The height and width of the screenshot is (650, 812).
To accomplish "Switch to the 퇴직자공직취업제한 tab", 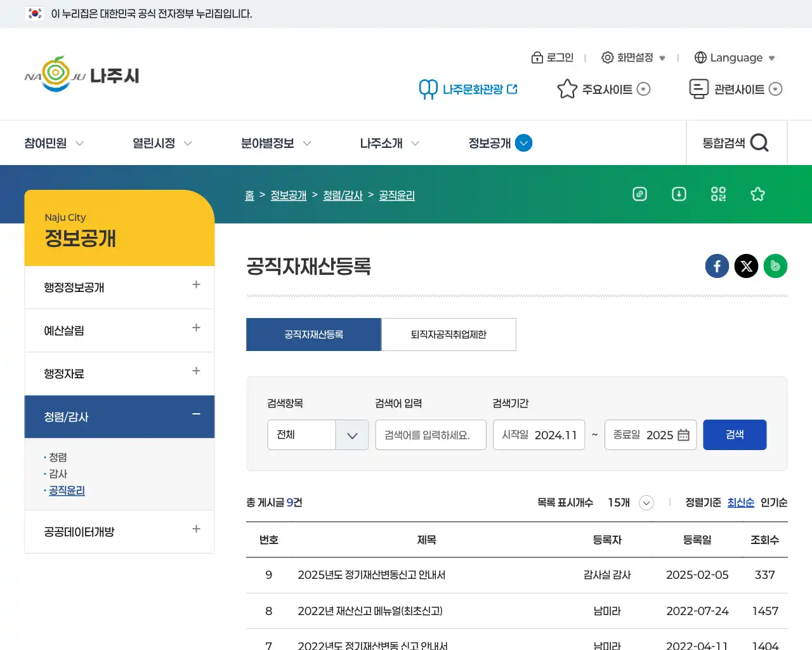I will tap(449, 335).
